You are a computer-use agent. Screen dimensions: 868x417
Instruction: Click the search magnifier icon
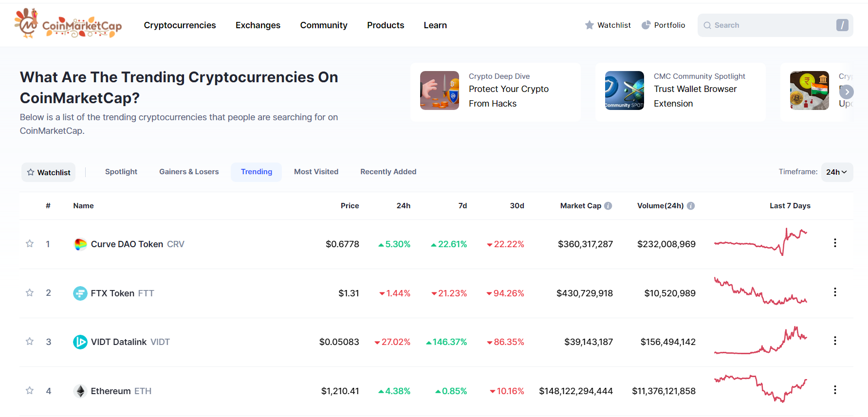pos(707,25)
